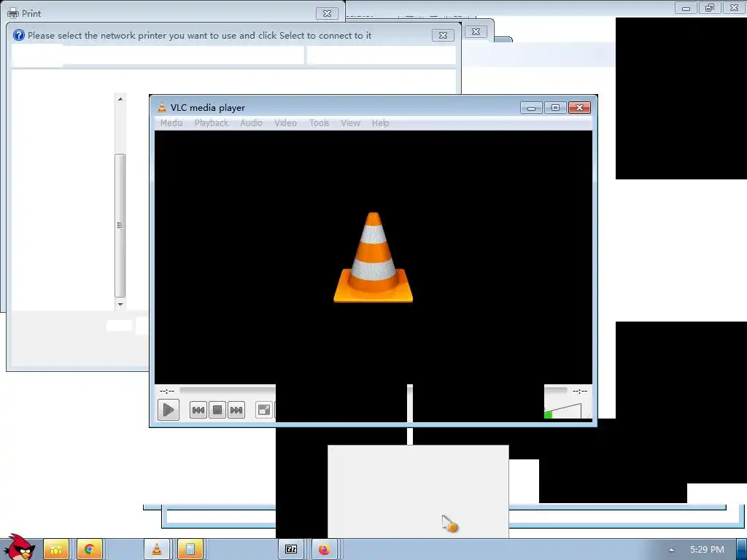Open the VLC Help menu
Viewport: 747px width, 560px height.
pyautogui.click(x=380, y=122)
